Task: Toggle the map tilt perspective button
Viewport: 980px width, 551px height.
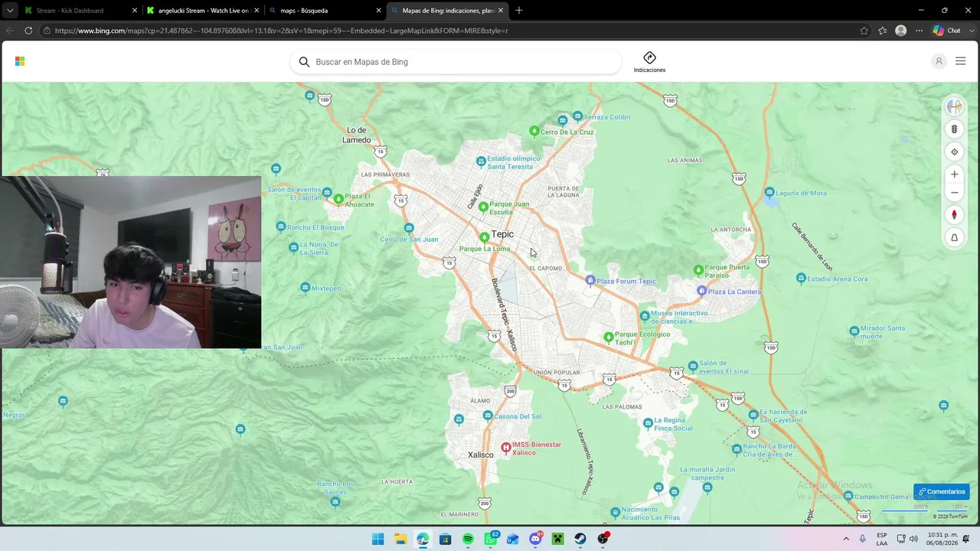Action: [954, 237]
